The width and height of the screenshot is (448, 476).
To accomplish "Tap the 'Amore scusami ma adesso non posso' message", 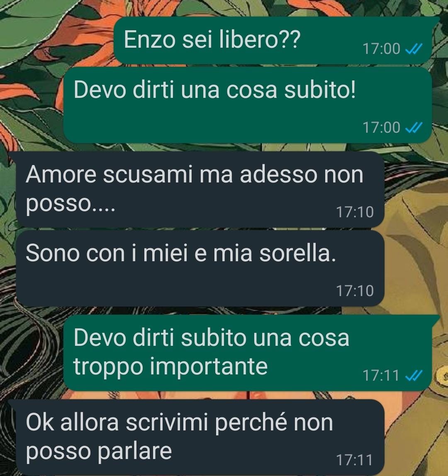I will 200,189.
